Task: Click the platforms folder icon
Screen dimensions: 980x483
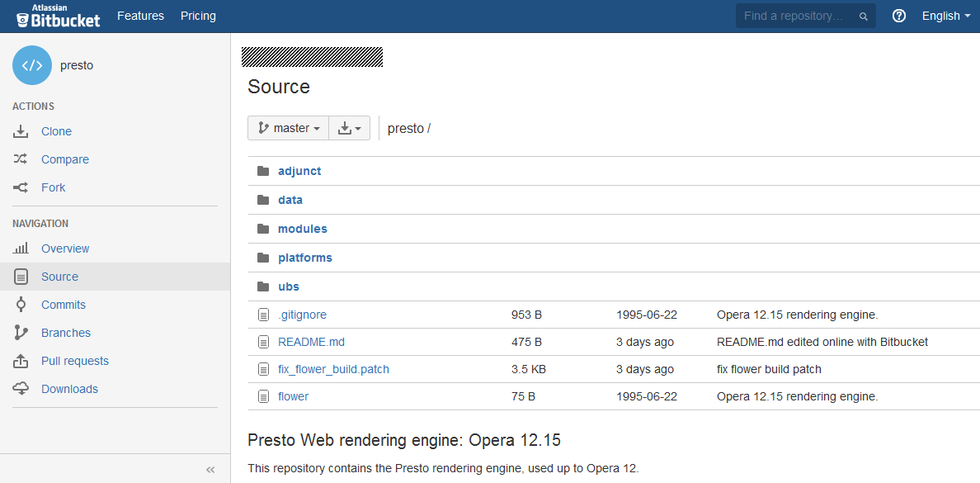Action: coord(263,257)
